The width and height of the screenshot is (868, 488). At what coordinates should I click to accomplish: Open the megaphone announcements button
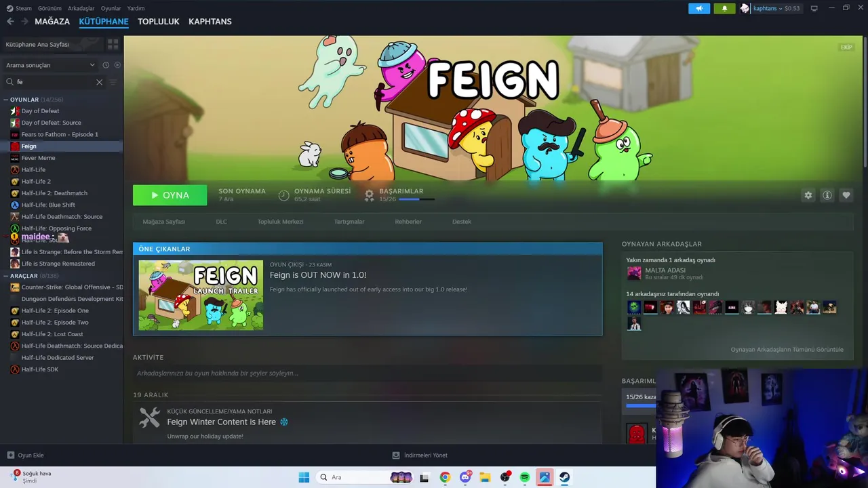pyautogui.click(x=699, y=8)
